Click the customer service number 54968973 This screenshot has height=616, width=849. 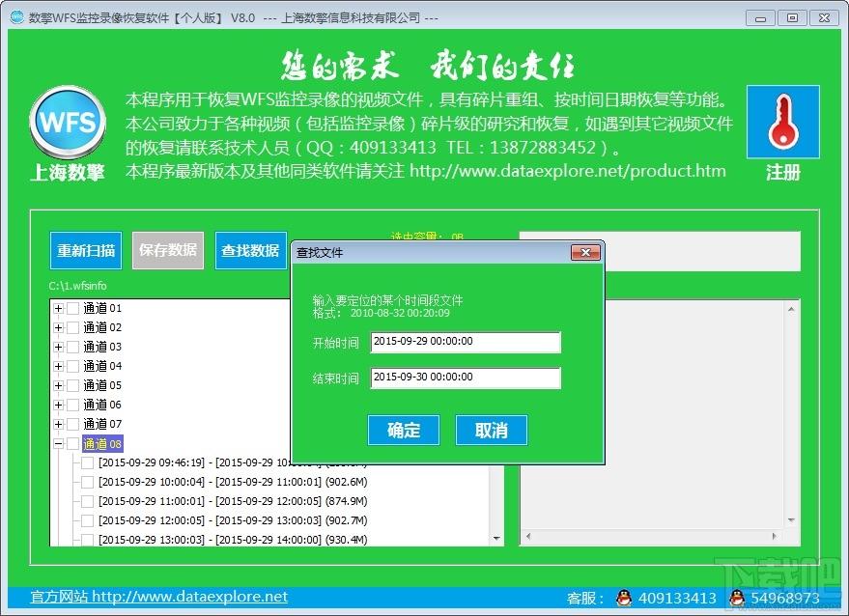click(785, 598)
